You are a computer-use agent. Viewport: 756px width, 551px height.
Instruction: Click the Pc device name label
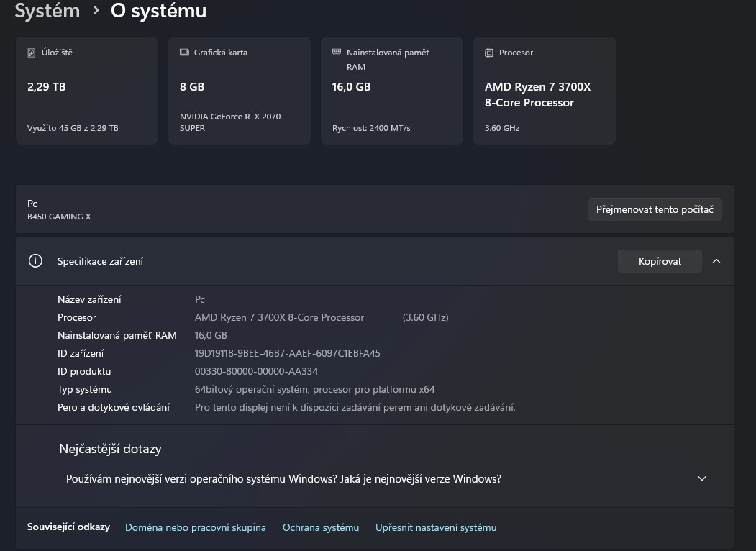click(x=32, y=204)
